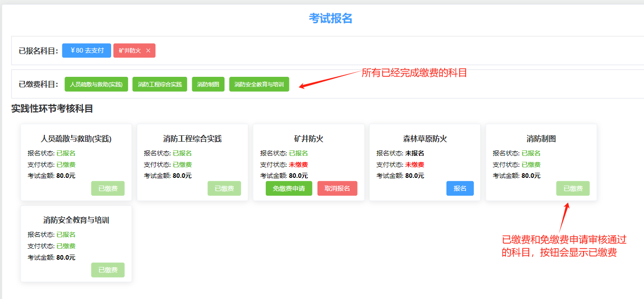This screenshot has width=644, height=299.
Task: Select the 人员疏散与救助(实践) paid subject tag
Action: click(x=96, y=84)
